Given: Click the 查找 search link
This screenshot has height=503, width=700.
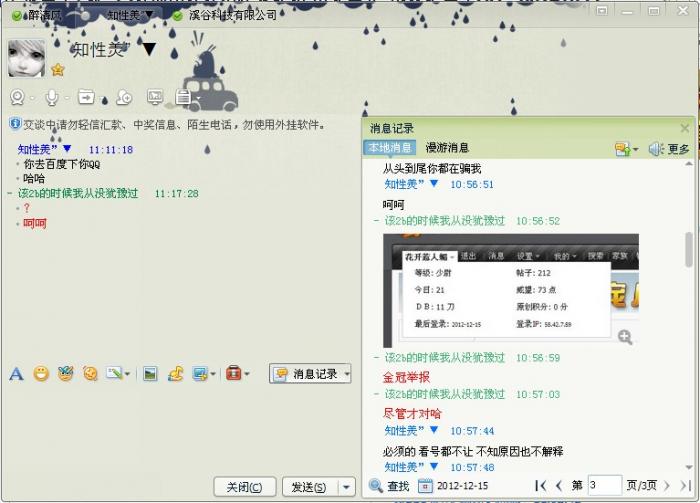Looking at the screenshot, I should (x=398, y=486).
